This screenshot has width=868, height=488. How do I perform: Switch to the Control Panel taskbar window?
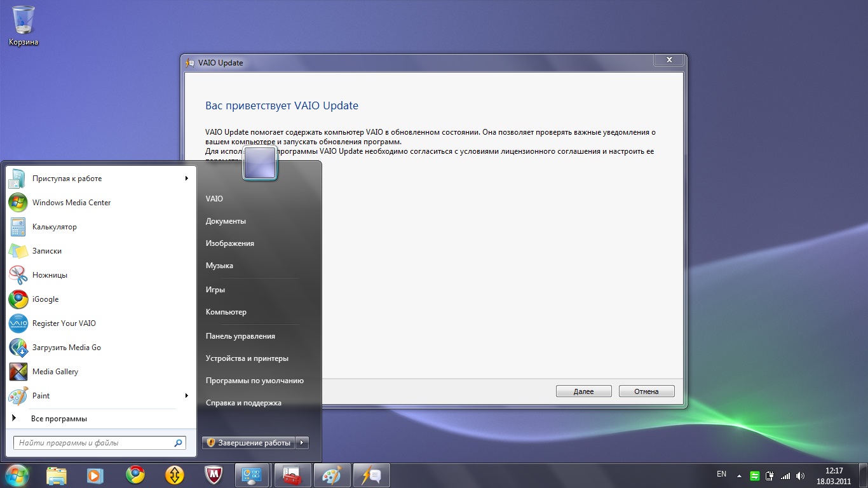coord(253,475)
